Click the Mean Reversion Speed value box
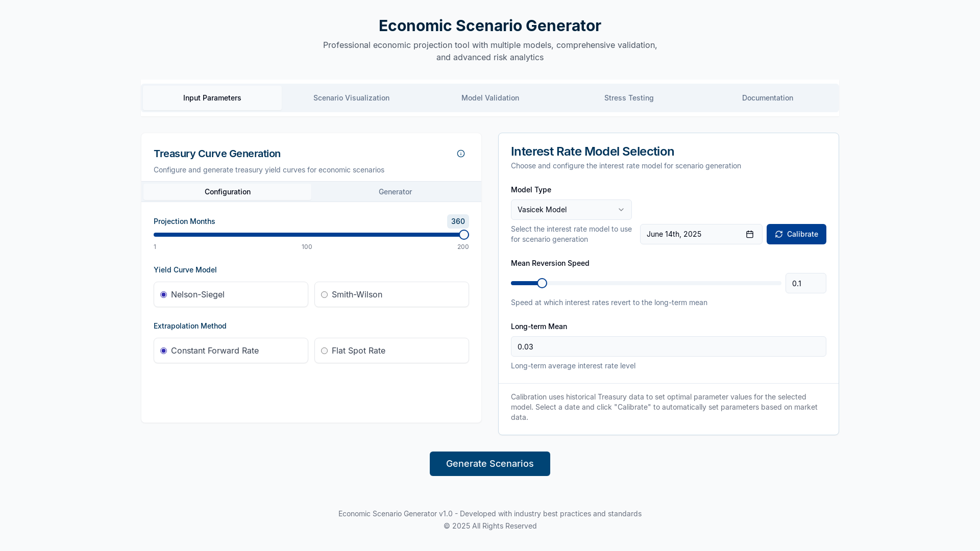This screenshot has width=980, height=551. (805, 283)
